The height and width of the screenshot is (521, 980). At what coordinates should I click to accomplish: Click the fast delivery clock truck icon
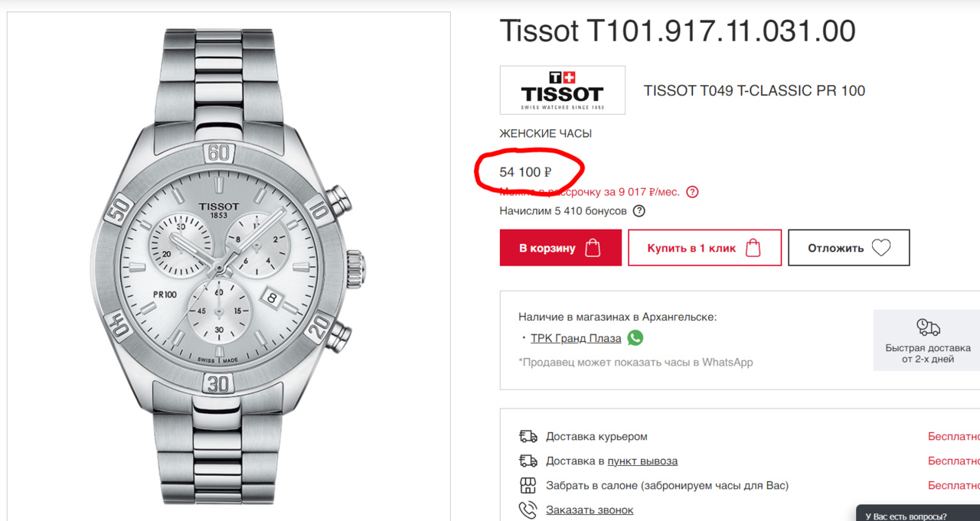tap(928, 327)
